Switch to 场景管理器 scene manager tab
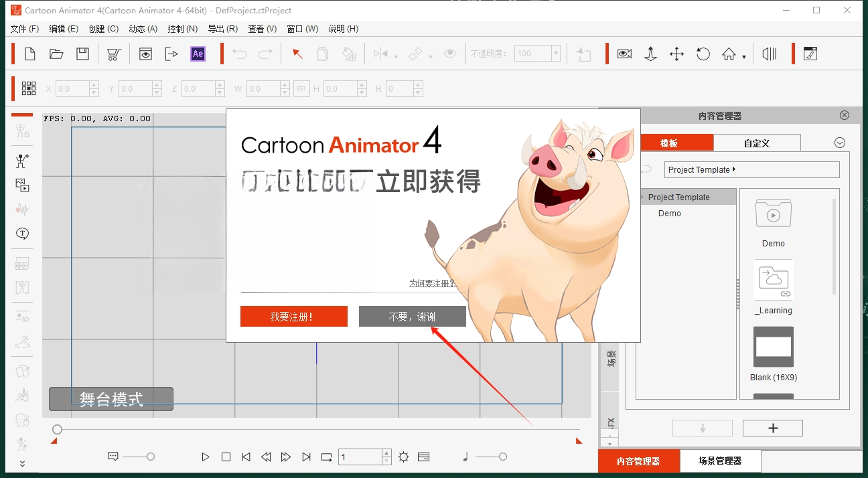This screenshot has height=478, width=868. pyautogui.click(x=720, y=461)
